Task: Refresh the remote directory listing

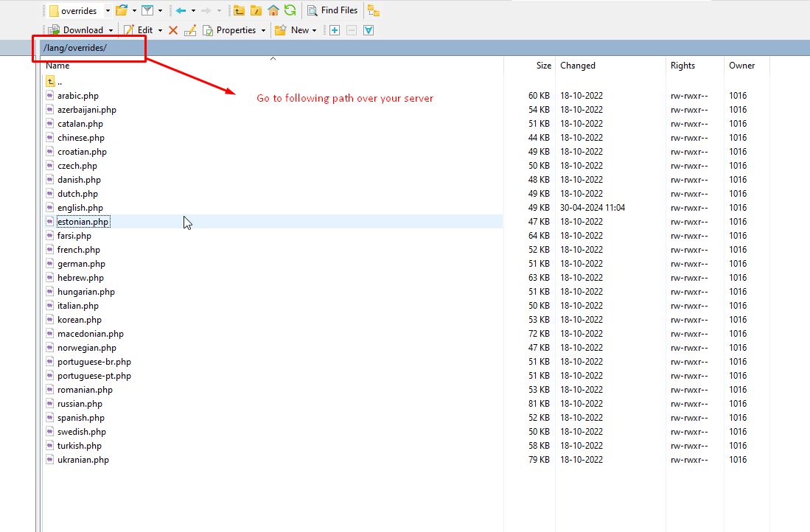Action: (x=290, y=10)
